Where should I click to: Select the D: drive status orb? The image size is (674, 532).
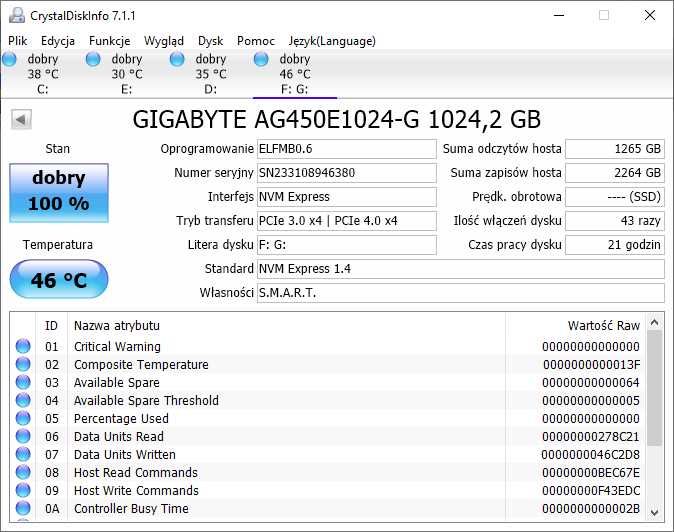(x=177, y=59)
